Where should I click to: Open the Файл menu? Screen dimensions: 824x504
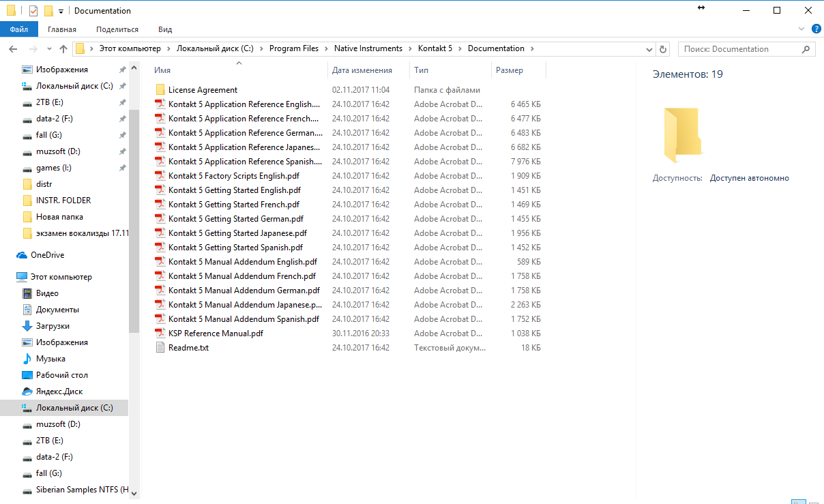pos(19,29)
